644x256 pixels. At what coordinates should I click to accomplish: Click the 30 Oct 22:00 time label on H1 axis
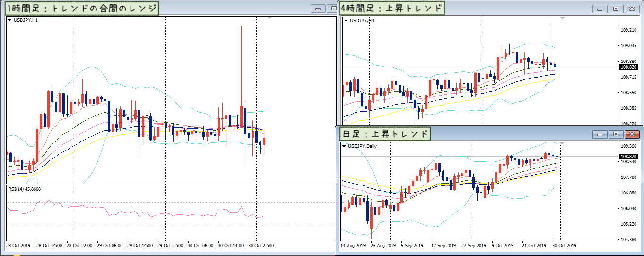(261, 246)
